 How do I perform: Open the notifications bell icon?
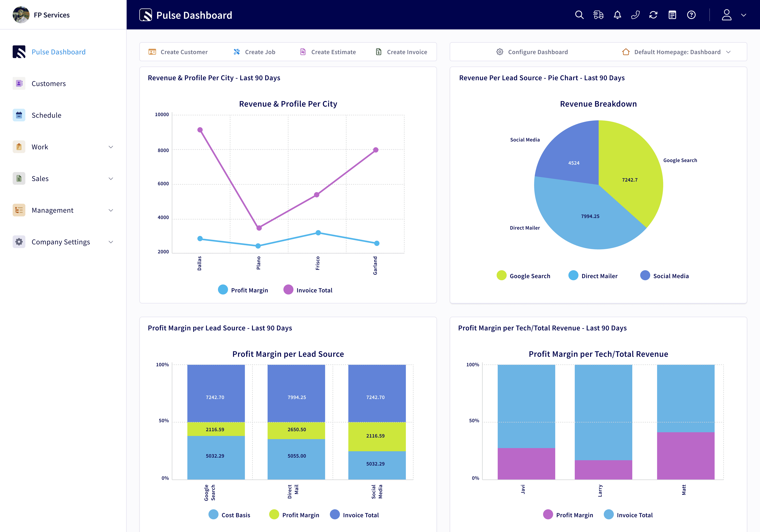point(617,15)
